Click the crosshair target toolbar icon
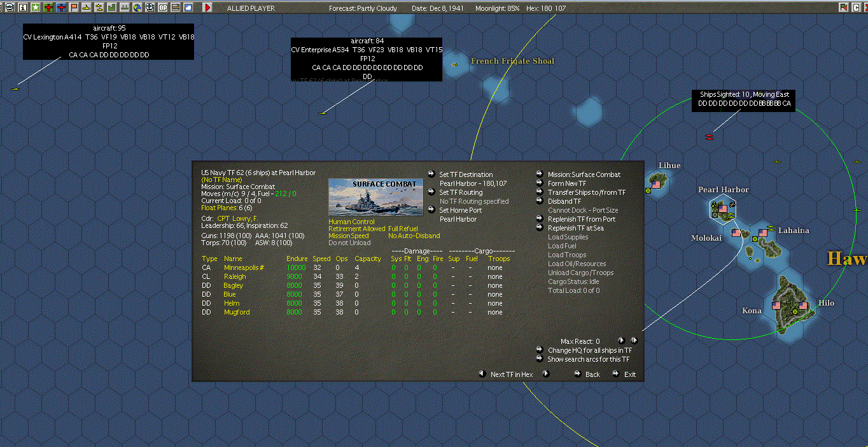Screen dimensions: 868x447 point(150,8)
